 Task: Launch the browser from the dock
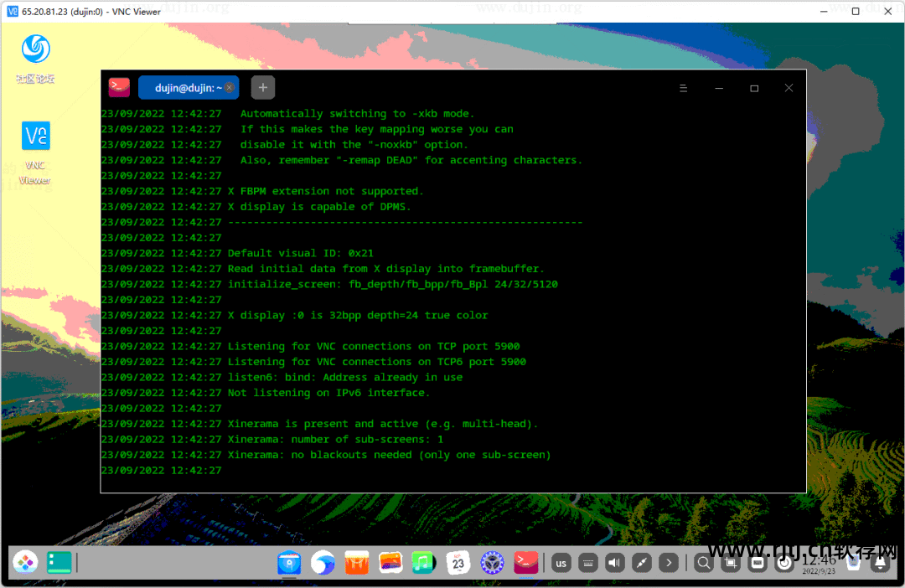[323, 563]
